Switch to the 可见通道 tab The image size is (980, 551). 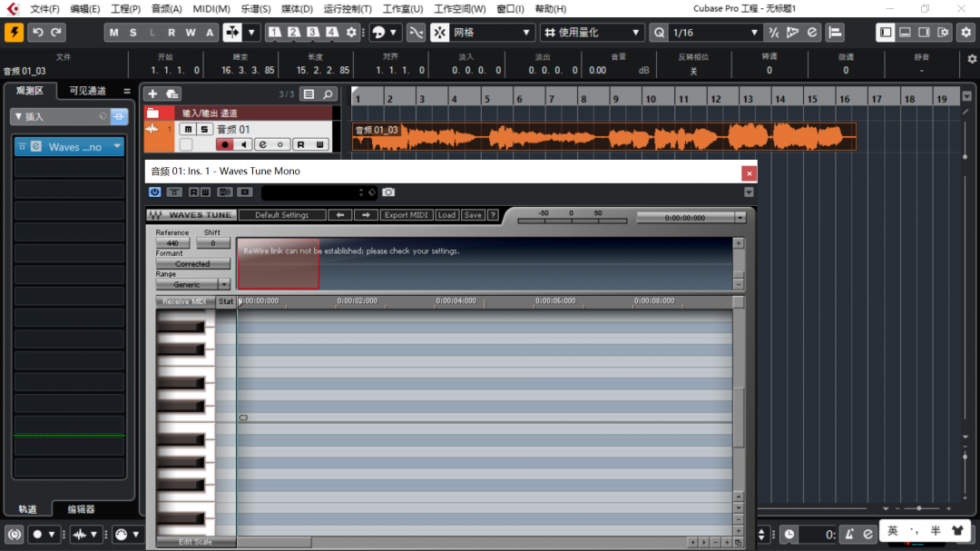coord(88,91)
